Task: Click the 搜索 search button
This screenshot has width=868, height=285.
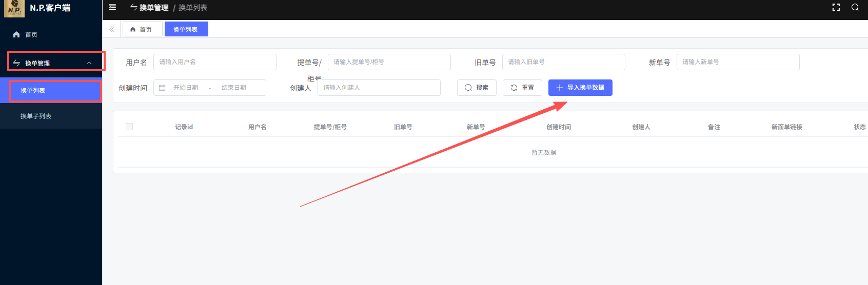Action: (x=477, y=88)
